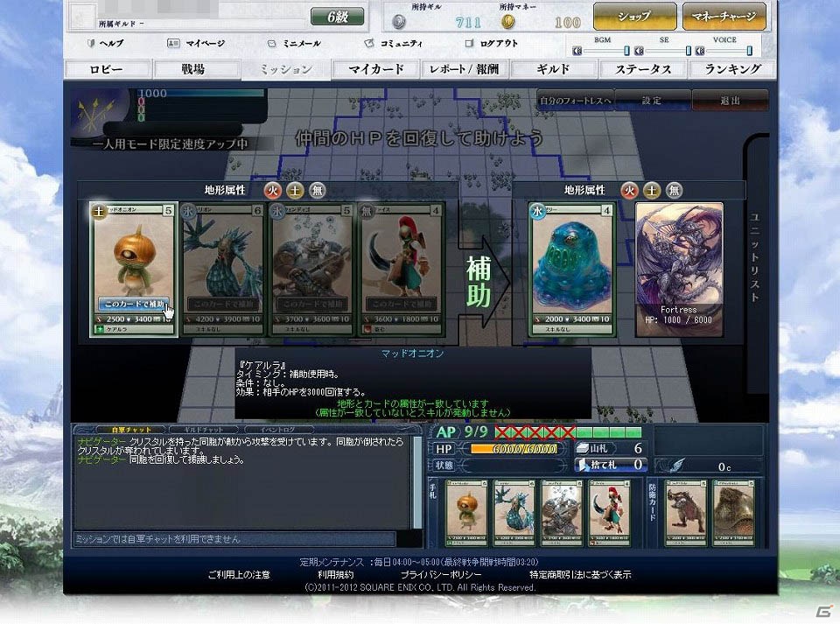This screenshot has height=624, width=840.
Task: Open the ヘルプ help link
Action: tap(111, 44)
